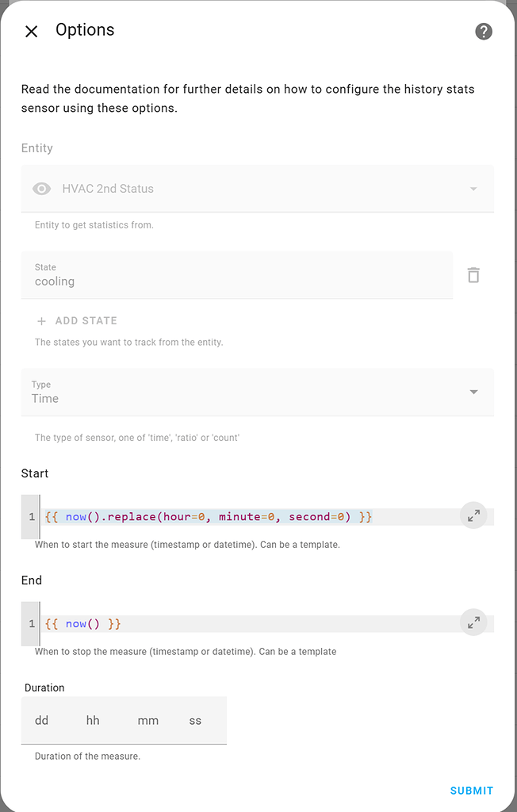Click the Options dialog title

[x=85, y=30]
